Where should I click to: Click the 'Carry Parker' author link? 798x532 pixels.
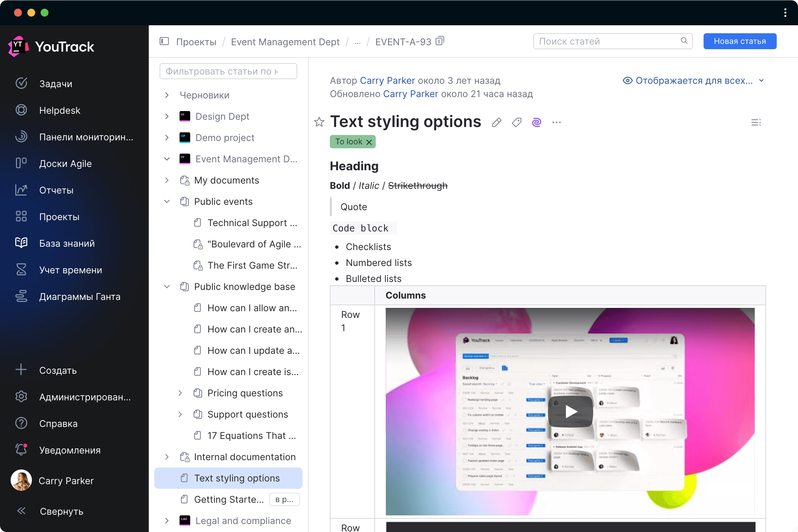387,80
